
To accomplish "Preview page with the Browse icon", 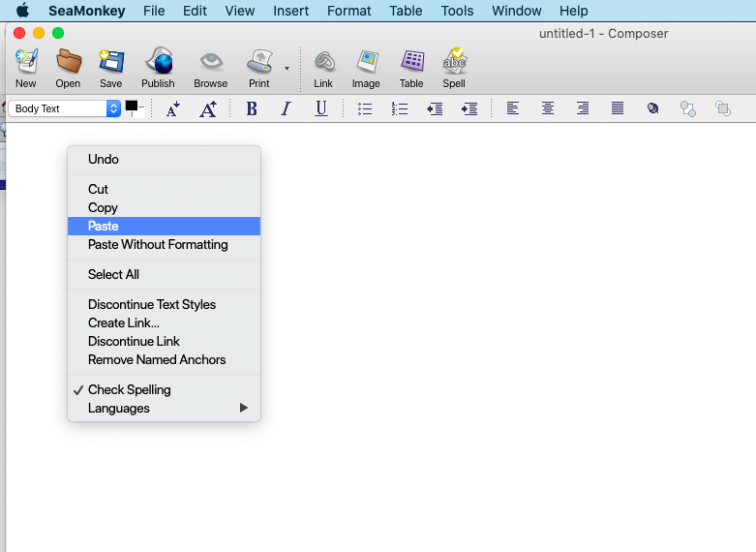I will point(211,61).
